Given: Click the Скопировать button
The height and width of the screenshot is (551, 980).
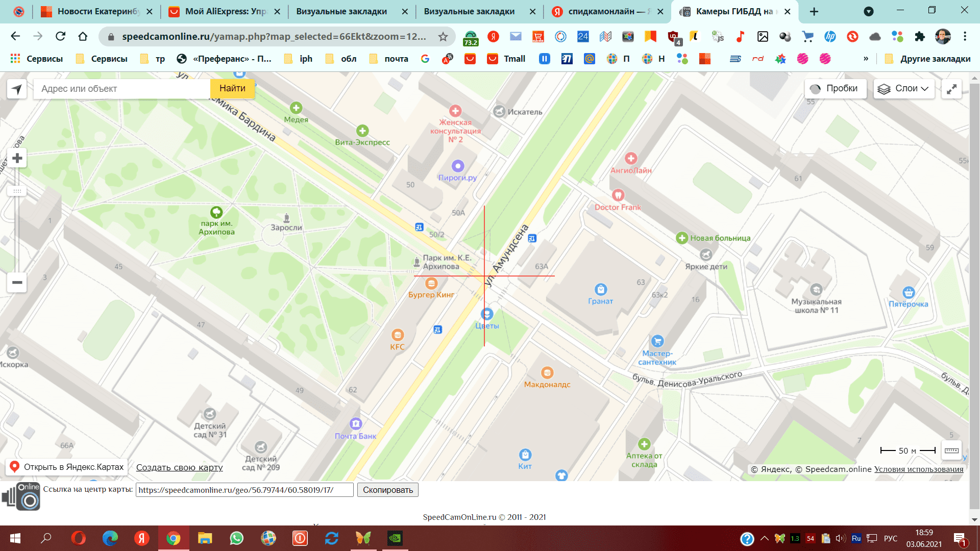Looking at the screenshot, I should click(x=388, y=490).
